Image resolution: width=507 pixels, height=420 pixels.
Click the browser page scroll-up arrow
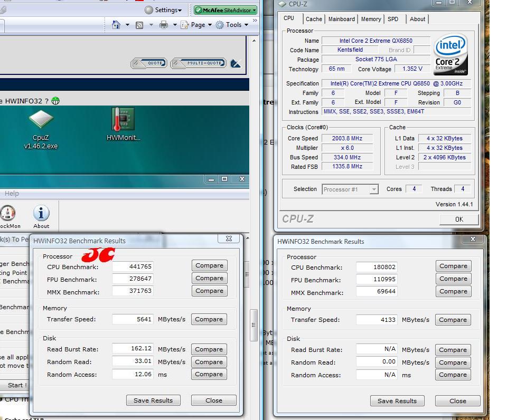[254, 41]
